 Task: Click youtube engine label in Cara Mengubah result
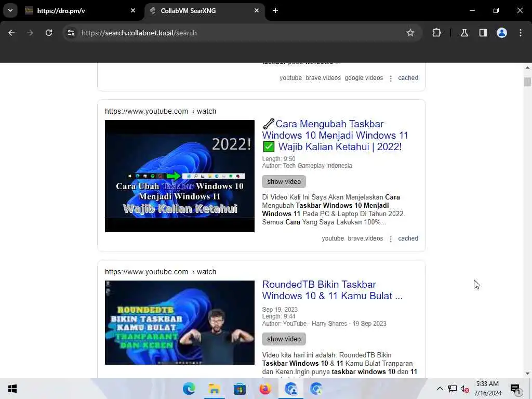332,238
